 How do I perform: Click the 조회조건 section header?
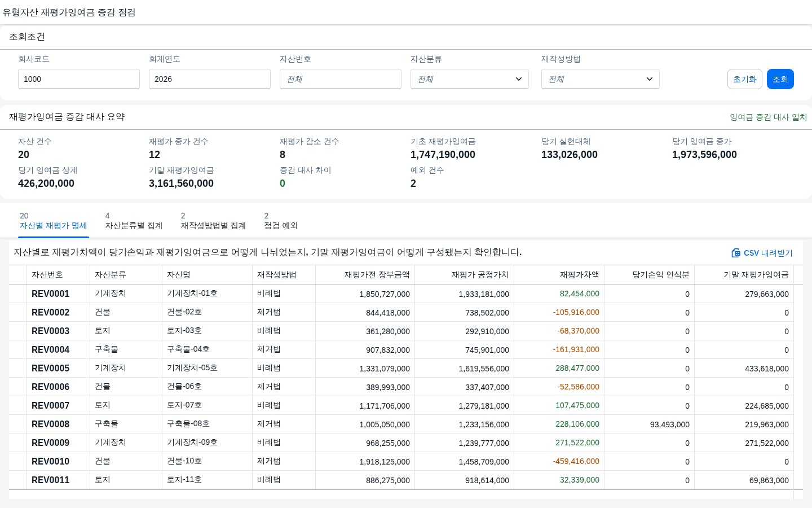[x=27, y=37]
